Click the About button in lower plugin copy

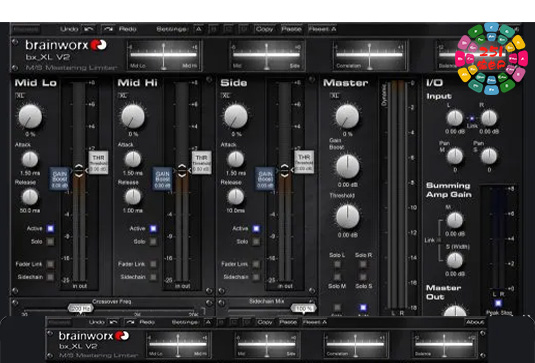point(475,322)
